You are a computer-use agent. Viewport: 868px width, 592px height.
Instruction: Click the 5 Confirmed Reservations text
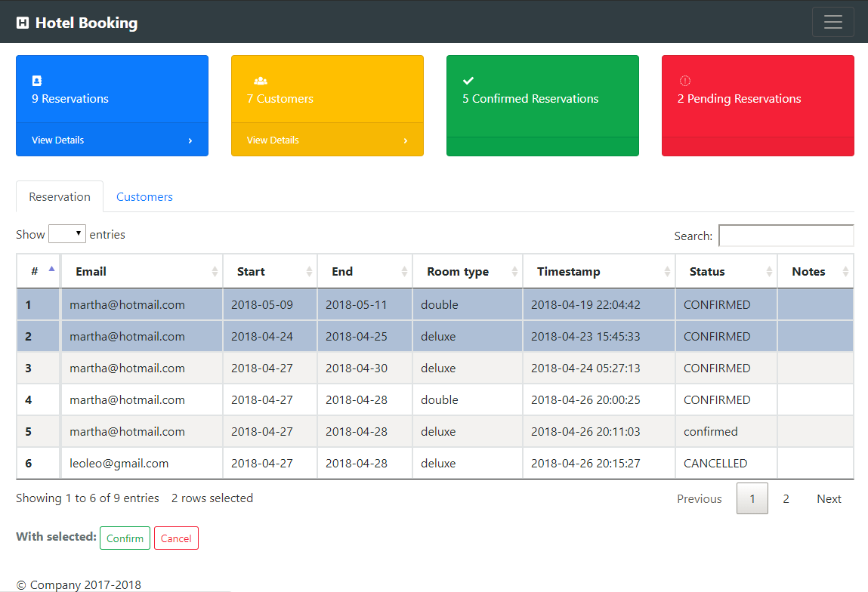point(530,98)
